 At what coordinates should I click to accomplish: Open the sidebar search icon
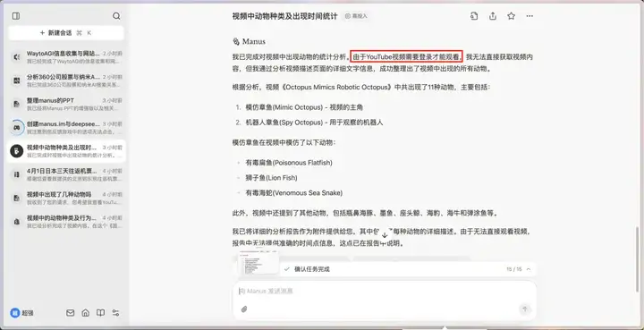(x=116, y=16)
